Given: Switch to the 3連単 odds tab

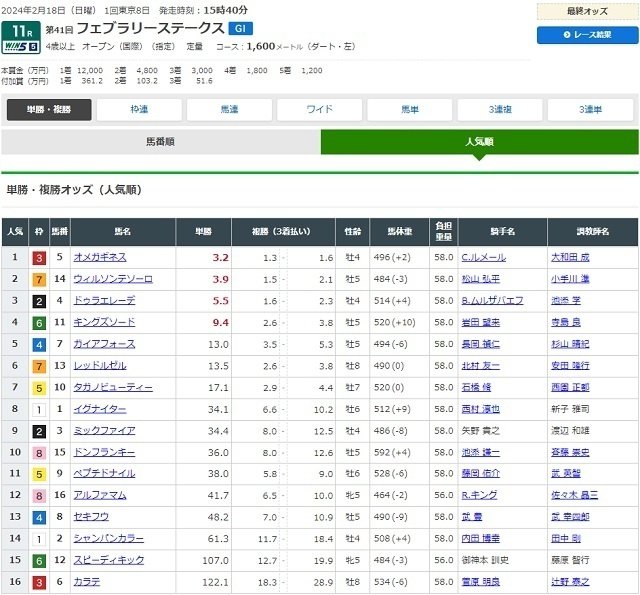Looking at the screenshot, I should (590, 109).
